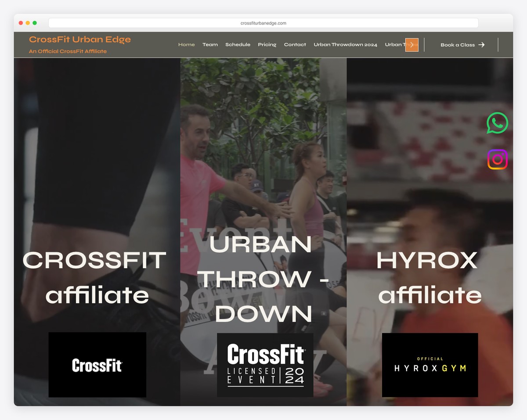
Task: Click the crossfiturbanedge.com address bar
Action: click(x=263, y=23)
